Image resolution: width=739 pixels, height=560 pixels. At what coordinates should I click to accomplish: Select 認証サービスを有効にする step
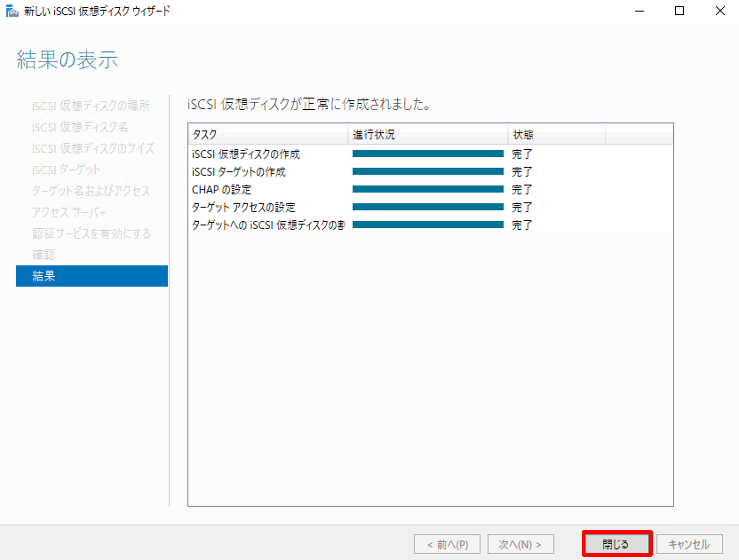pos(92,233)
